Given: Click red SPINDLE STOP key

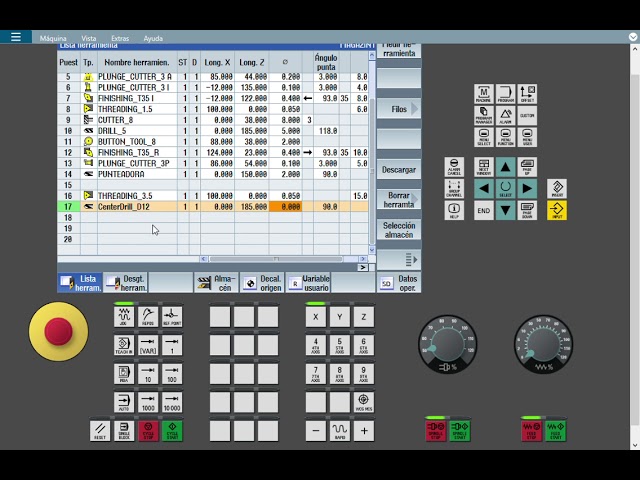Looking at the screenshot, I should pyautogui.click(x=436, y=431).
